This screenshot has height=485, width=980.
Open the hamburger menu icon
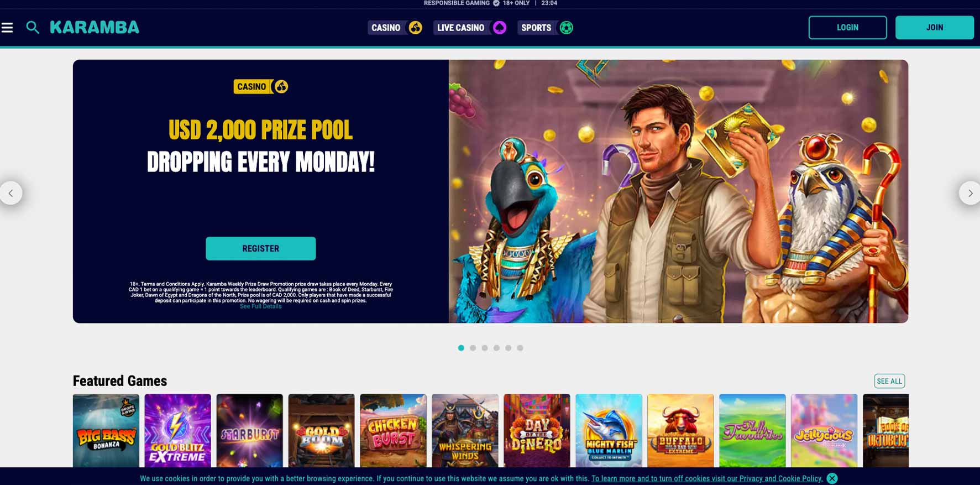(7, 28)
